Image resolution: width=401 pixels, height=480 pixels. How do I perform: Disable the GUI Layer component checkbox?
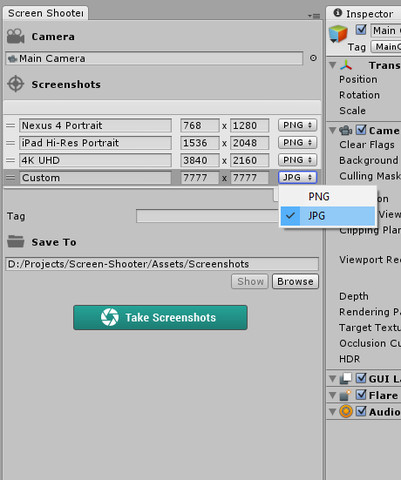tap(361, 378)
